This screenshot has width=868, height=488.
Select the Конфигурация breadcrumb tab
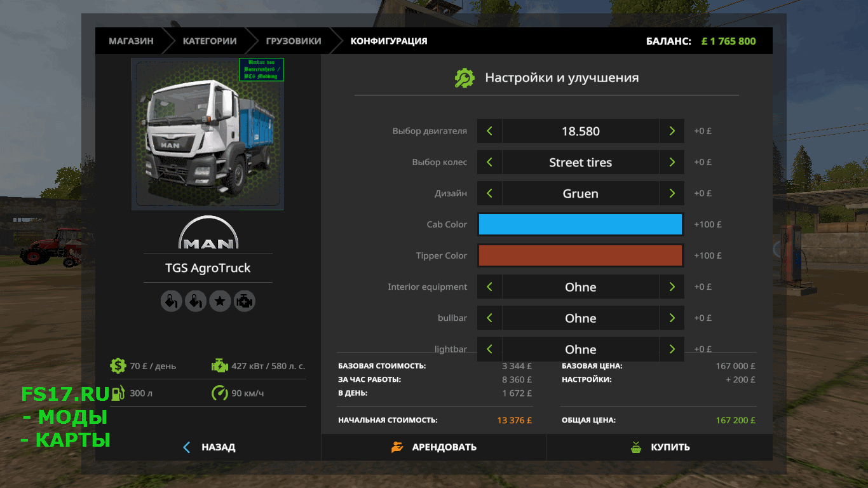(389, 41)
